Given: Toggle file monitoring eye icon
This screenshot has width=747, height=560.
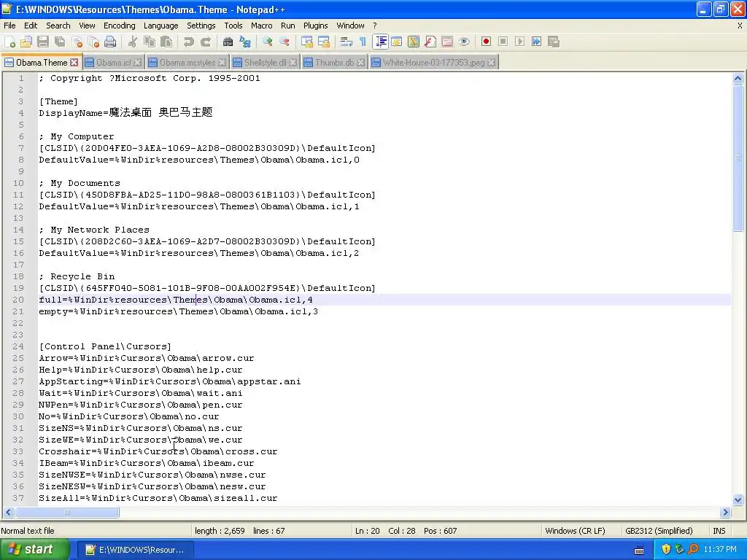Looking at the screenshot, I should click(464, 42).
